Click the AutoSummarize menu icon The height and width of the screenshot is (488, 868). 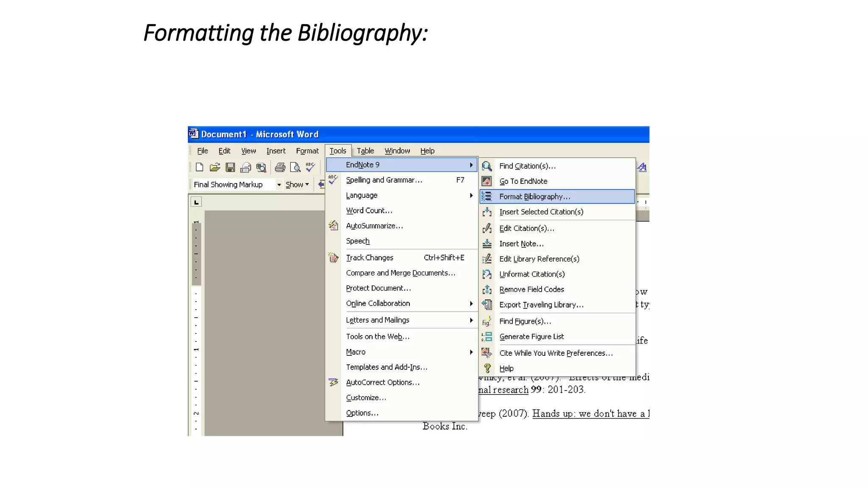coord(334,226)
